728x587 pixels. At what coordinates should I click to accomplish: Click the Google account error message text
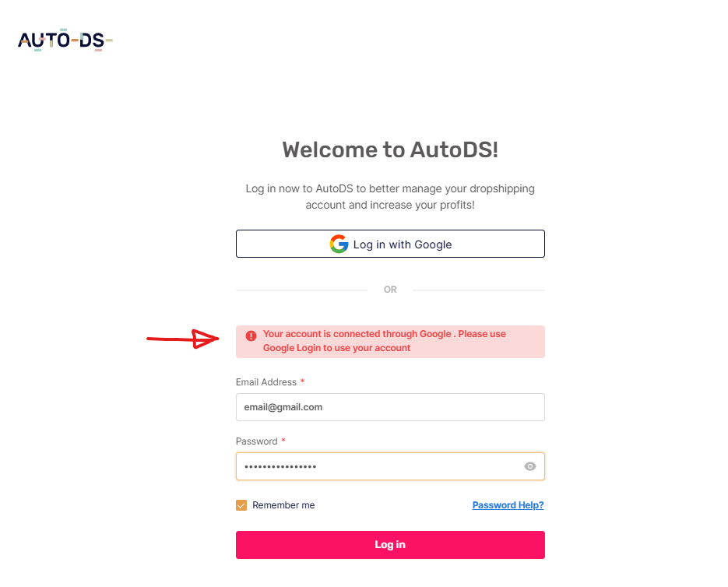coord(385,341)
